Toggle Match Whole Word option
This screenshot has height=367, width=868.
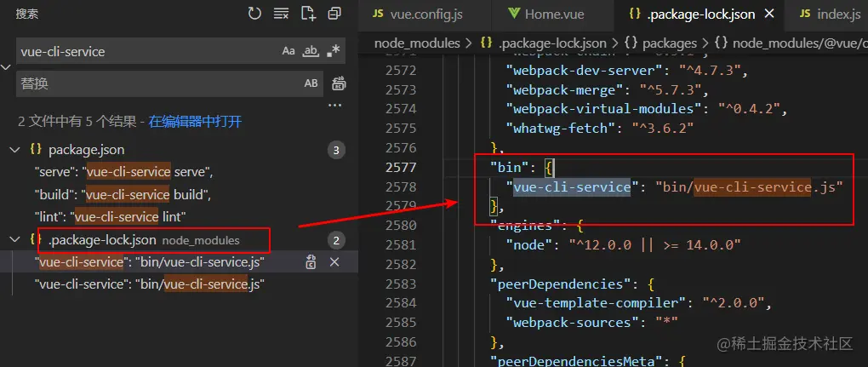(311, 51)
